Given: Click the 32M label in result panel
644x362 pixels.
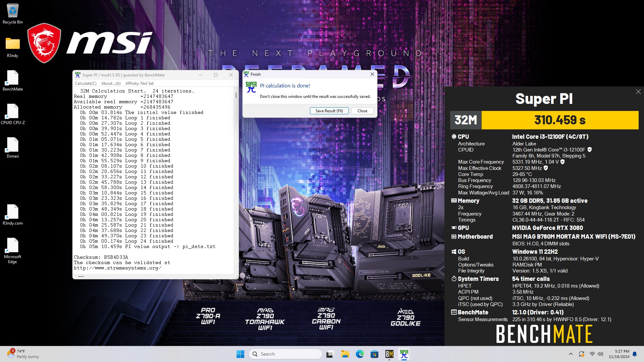Looking at the screenshot, I should pyautogui.click(x=466, y=120).
